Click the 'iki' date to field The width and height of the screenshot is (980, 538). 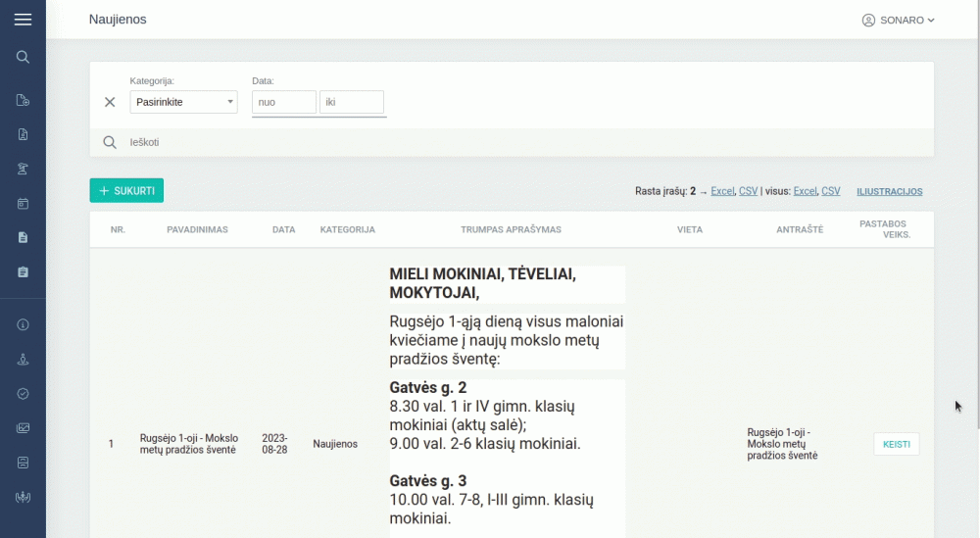tap(351, 102)
